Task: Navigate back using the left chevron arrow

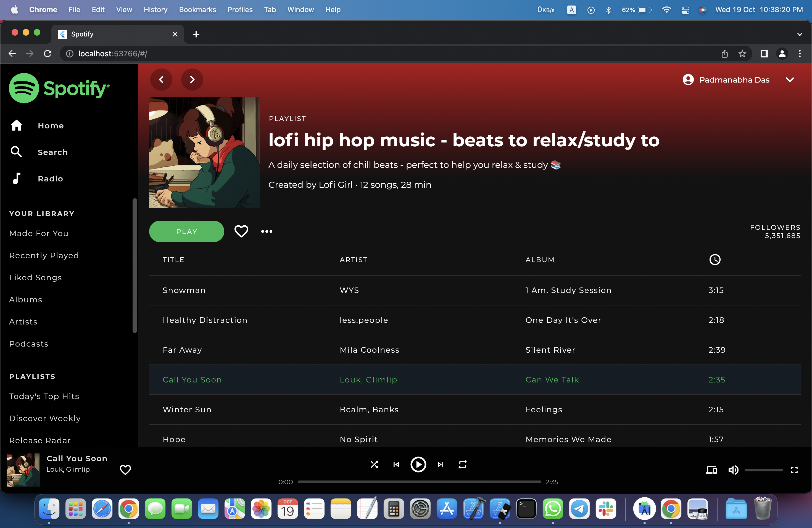Action: [x=161, y=80]
